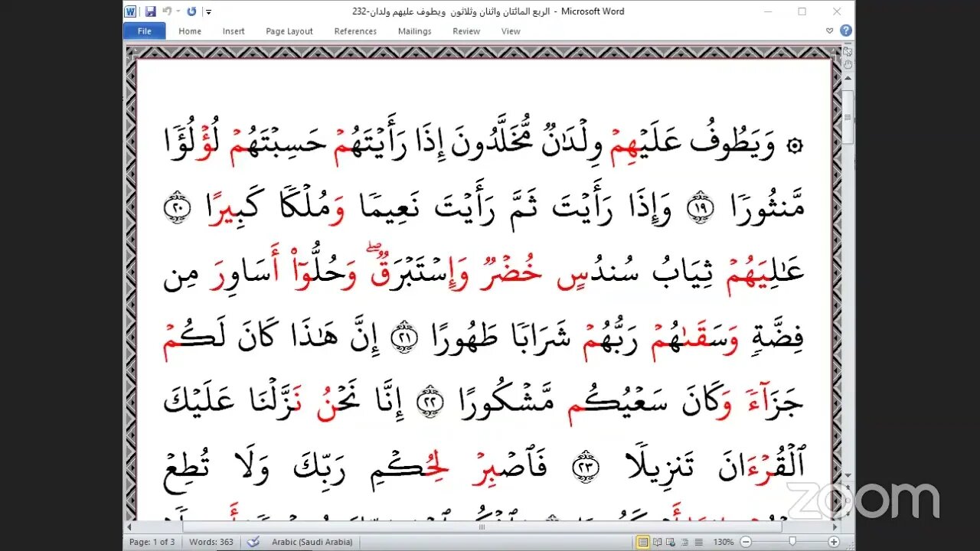This screenshot has width=980, height=551.
Task: Click the verse 23 end-of-ayah marker
Action: click(586, 466)
